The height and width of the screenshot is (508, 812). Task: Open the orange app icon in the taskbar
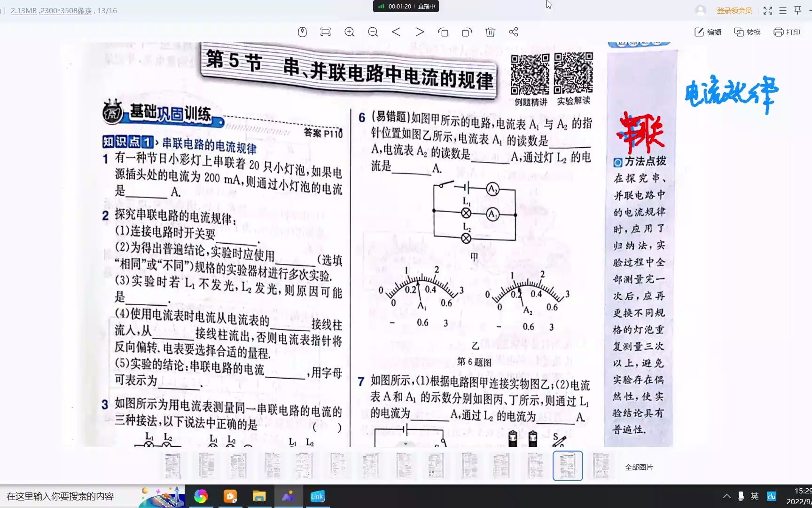tap(230, 496)
